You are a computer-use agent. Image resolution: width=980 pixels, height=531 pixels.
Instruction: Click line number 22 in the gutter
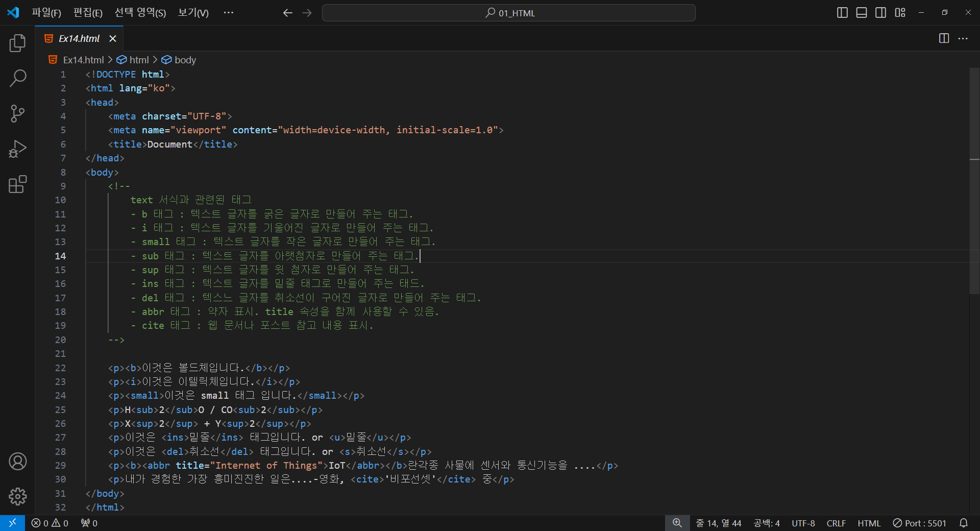[60, 368]
